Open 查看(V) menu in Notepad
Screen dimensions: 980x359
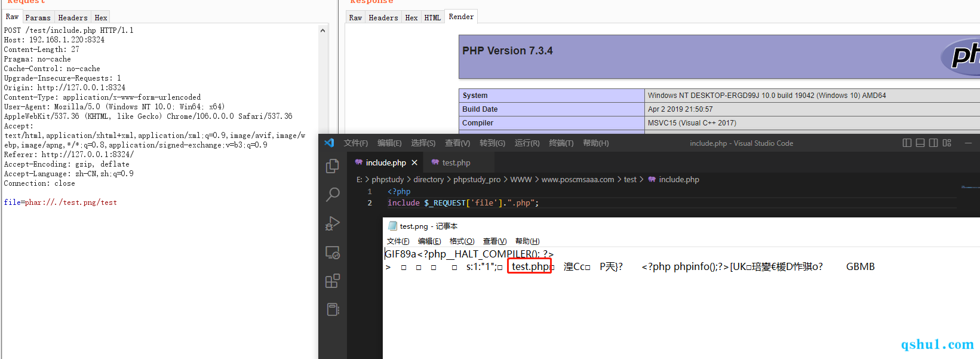tap(494, 241)
